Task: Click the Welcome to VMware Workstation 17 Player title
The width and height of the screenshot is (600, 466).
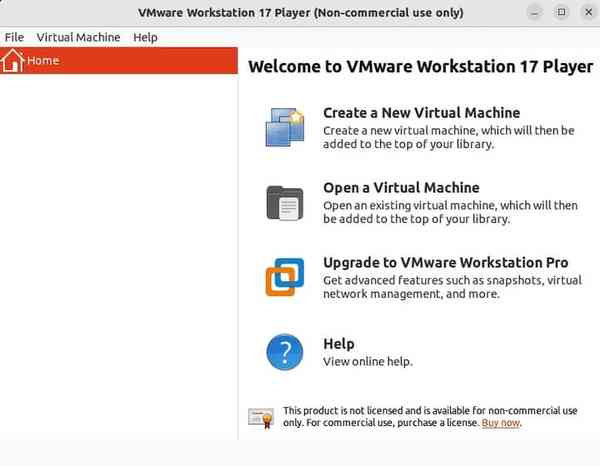Action: (421, 67)
